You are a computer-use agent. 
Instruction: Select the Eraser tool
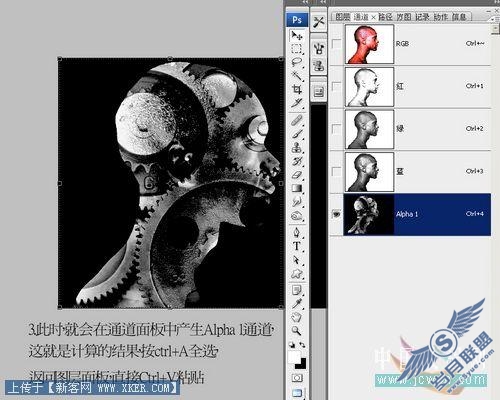296,174
